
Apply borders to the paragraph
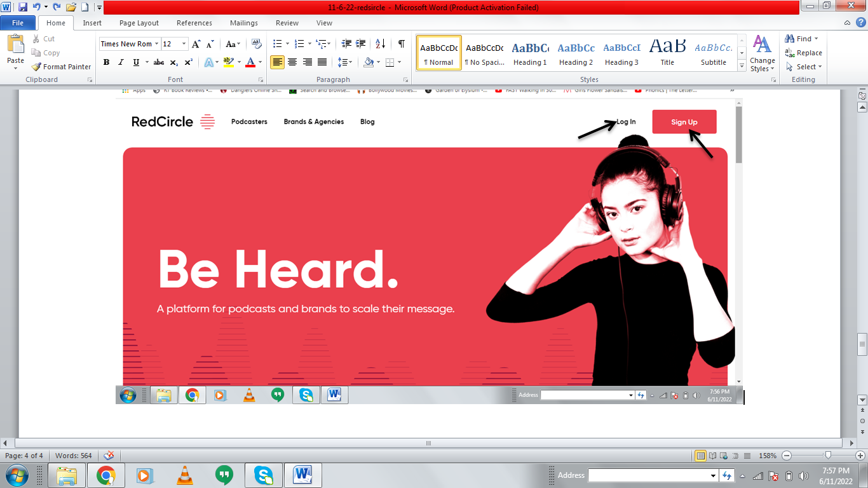point(390,62)
